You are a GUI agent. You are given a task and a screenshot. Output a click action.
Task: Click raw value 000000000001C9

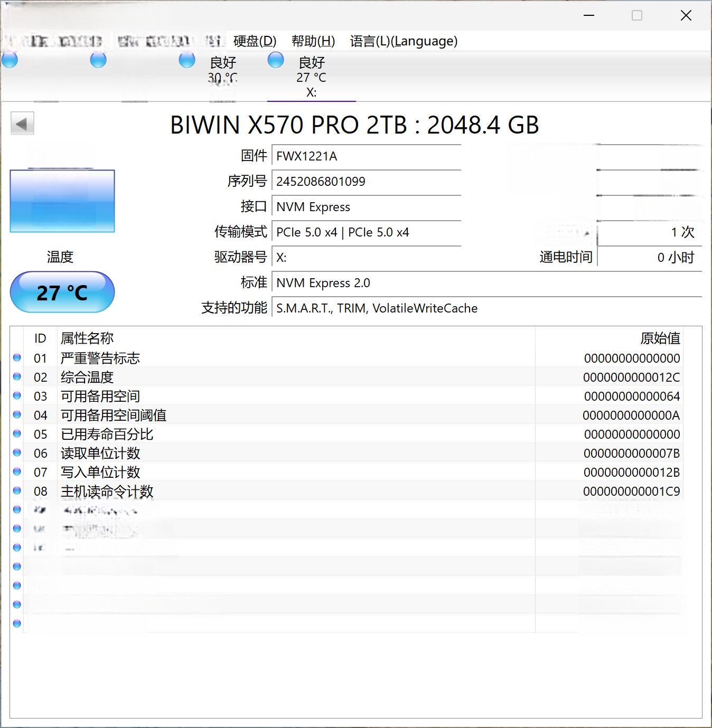[632, 491]
